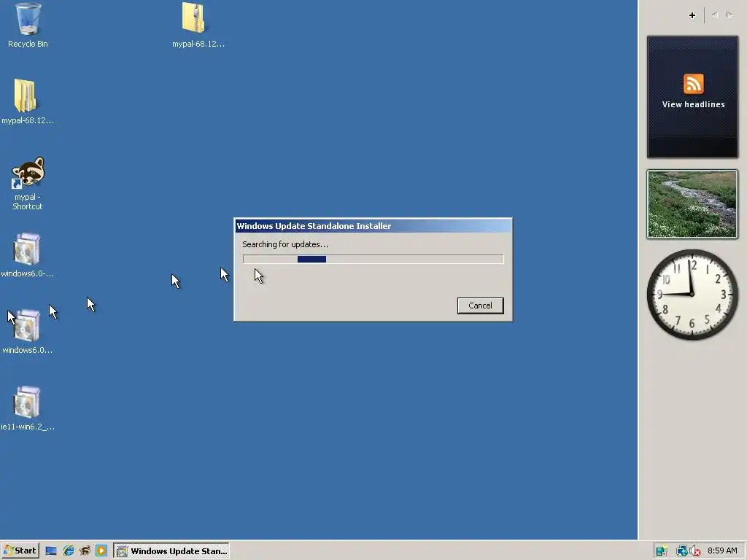The image size is (747, 560).
Task: Go to previous sidebar gadgets page arrow
Action: [715, 15]
